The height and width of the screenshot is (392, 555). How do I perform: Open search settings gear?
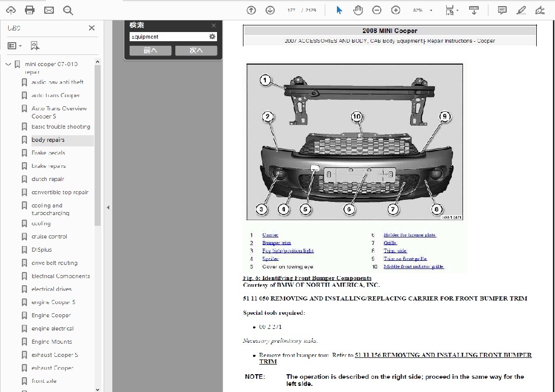(x=212, y=37)
